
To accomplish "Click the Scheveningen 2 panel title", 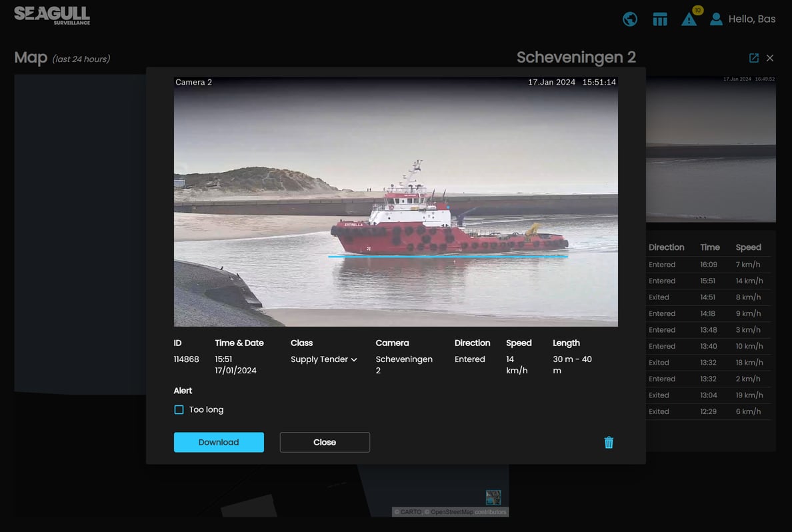I will (x=576, y=57).
